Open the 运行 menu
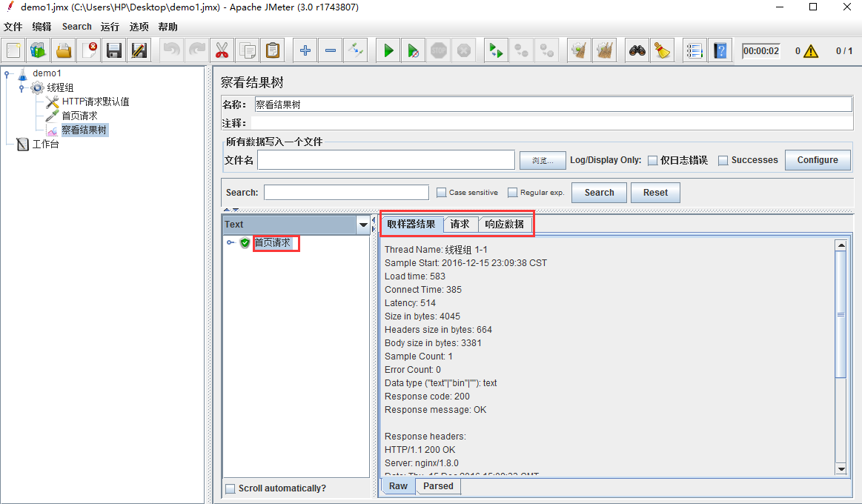Screen dimensions: 862x504 click(x=110, y=27)
